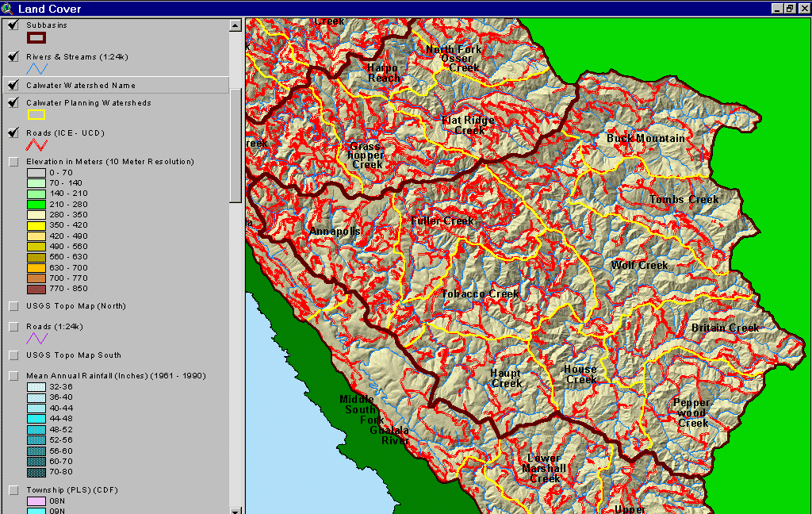
Task: Activate the Rivers & Streams (1:24k) theme name
Action: (x=77, y=57)
